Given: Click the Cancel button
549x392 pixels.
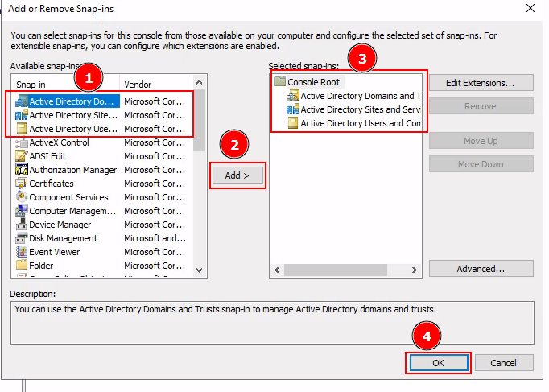Looking at the screenshot, I should click(503, 363).
